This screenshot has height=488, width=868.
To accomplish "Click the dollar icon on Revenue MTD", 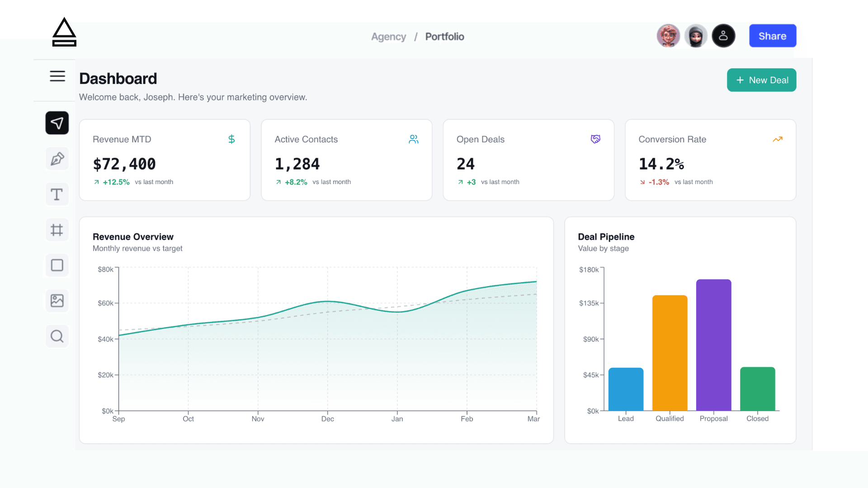I will [231, 139].
